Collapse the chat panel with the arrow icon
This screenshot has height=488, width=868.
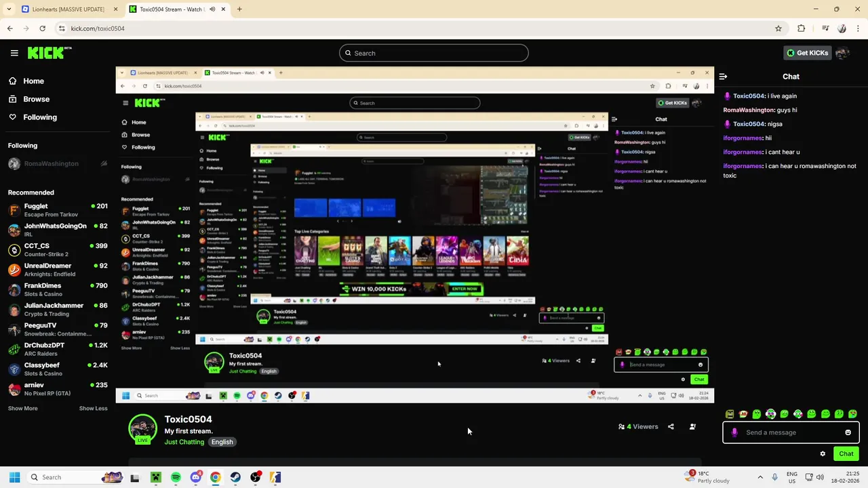coord(723,77)
